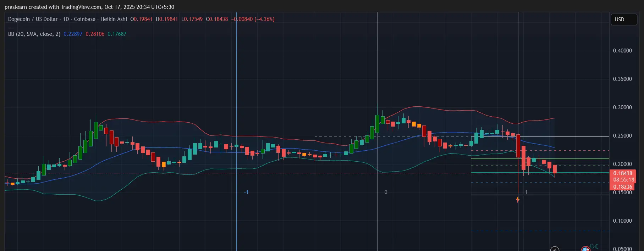The height and width of the screenshot is (251, 644).
Task: Click the red BB upper value 0.28106
Action: tap(95, 34)
